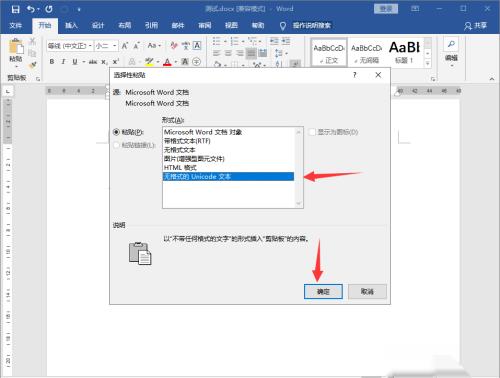This screenshot has height=378, width=500.
Task: Select the HTML format list entry
Action: click(x=228, y=168)
